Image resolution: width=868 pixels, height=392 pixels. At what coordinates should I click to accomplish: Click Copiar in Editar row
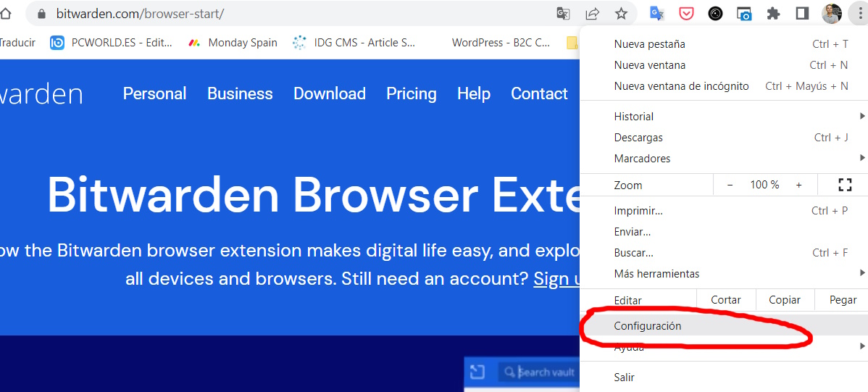pos(785,300)
